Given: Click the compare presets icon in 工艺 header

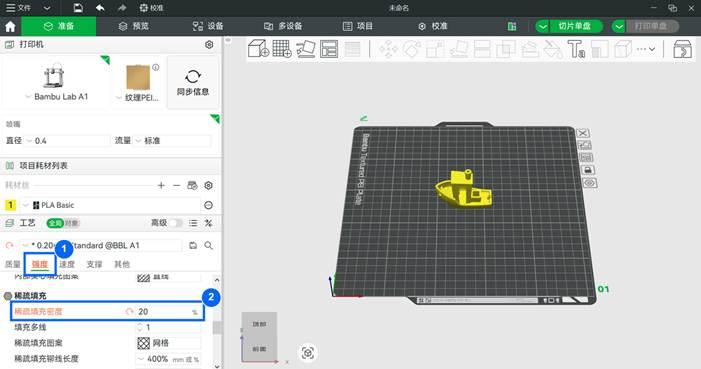Looking at the screenshot, I should click(x=208, y=223).
